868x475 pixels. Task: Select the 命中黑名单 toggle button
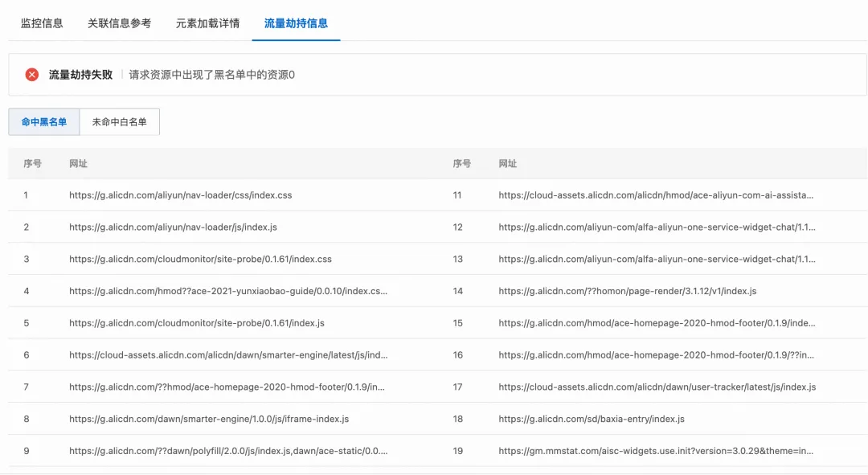point(44,122)
